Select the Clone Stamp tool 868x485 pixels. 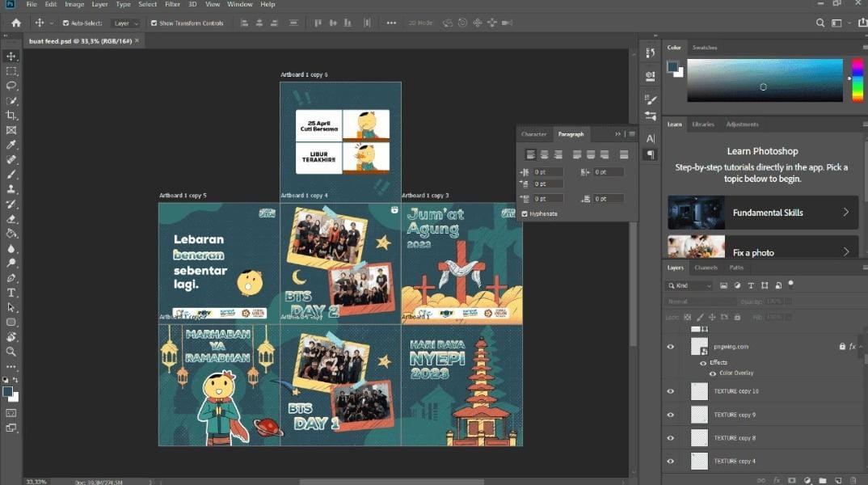11,189
